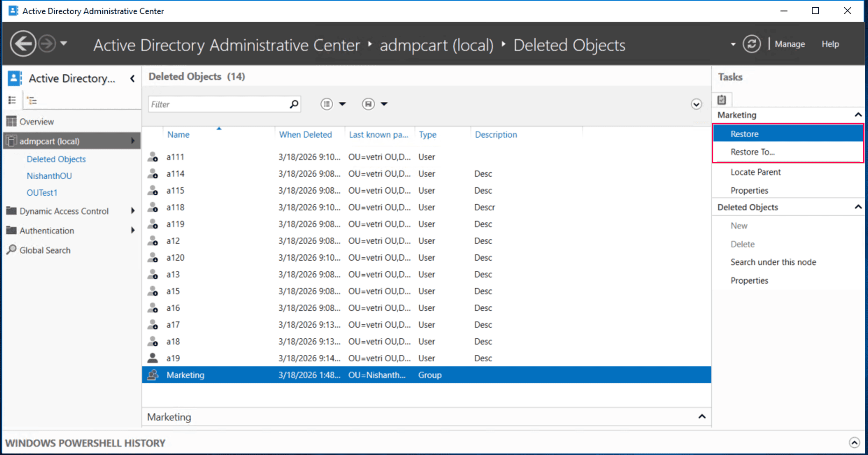The height and width of the screenshot is (455, 868).
Task: Switch to the tree view icon in navigation pane
Action: click(x=32, y=100)
